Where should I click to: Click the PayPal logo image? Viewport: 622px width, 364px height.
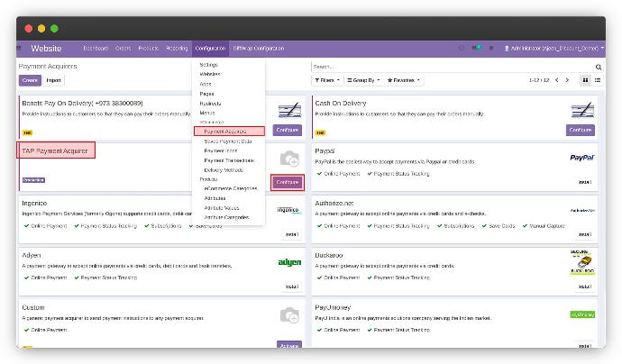pyautogui.click(x=581, y=158)
